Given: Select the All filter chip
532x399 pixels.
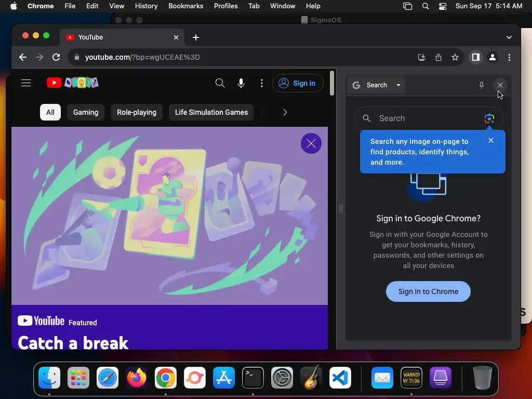Looking at the screenshot, I should click(50, 112).
